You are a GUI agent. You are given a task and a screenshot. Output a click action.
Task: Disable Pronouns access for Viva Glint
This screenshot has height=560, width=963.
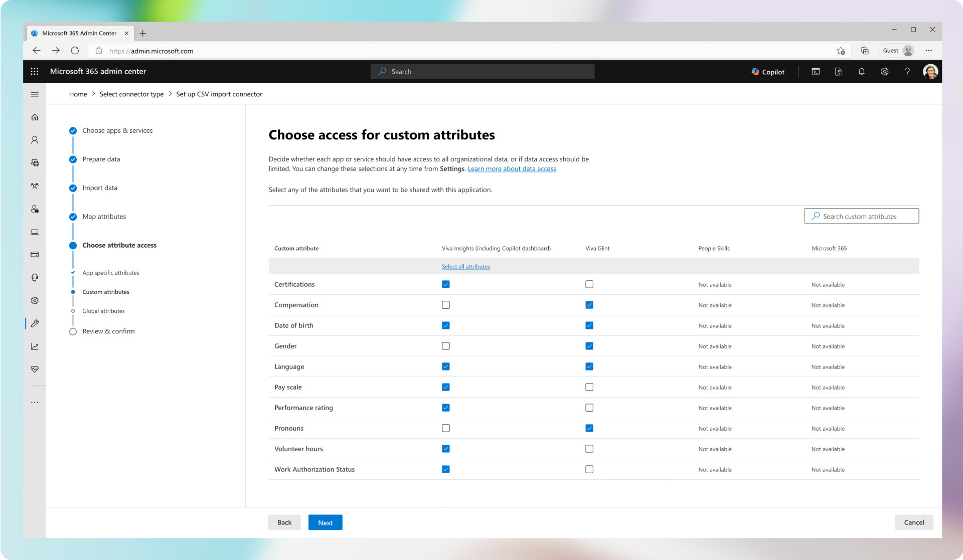coord(589,428)
